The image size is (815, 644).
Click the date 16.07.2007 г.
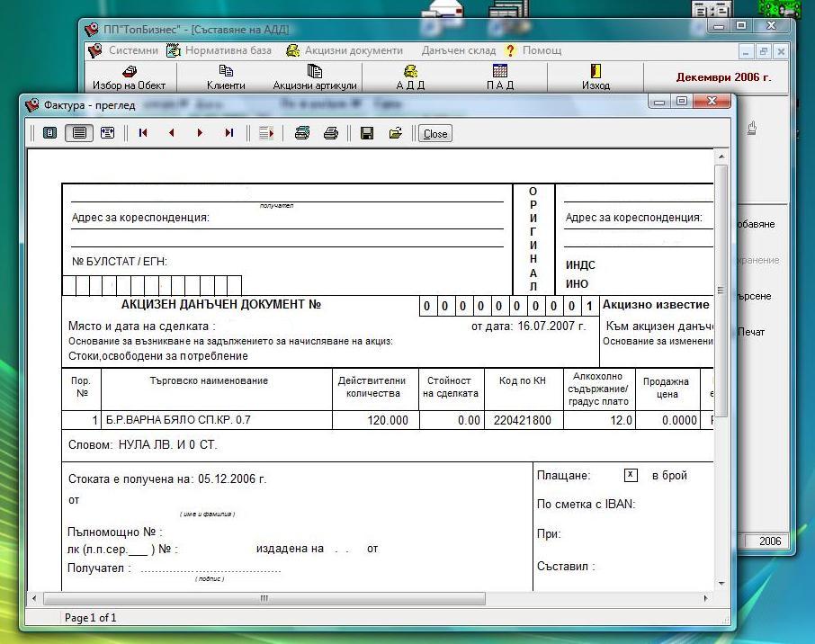(x=551, y=326)
